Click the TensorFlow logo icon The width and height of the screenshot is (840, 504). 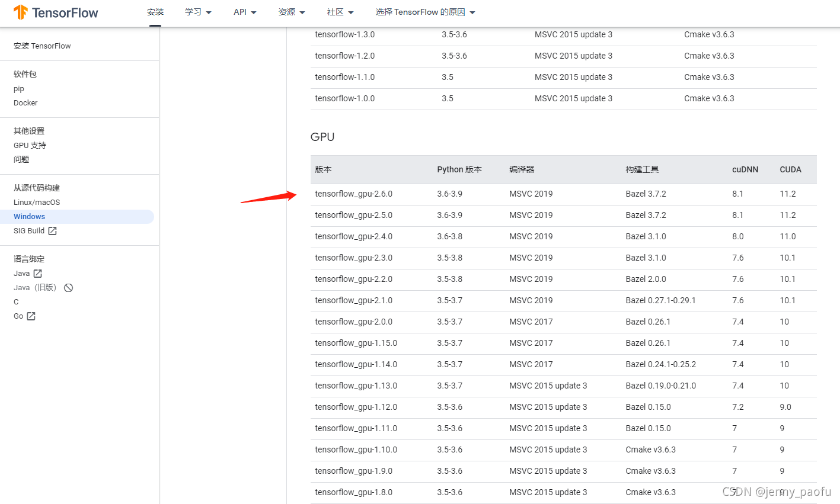click(21, 12)
